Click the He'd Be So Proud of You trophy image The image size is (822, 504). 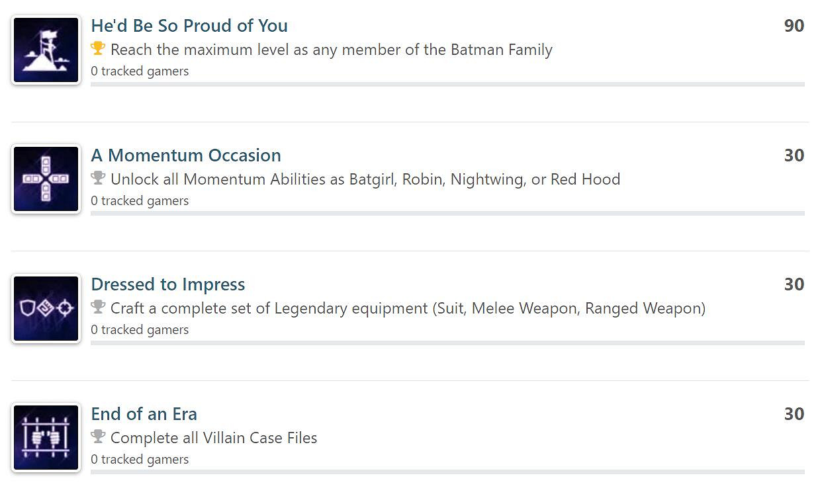tap(46, 50)
